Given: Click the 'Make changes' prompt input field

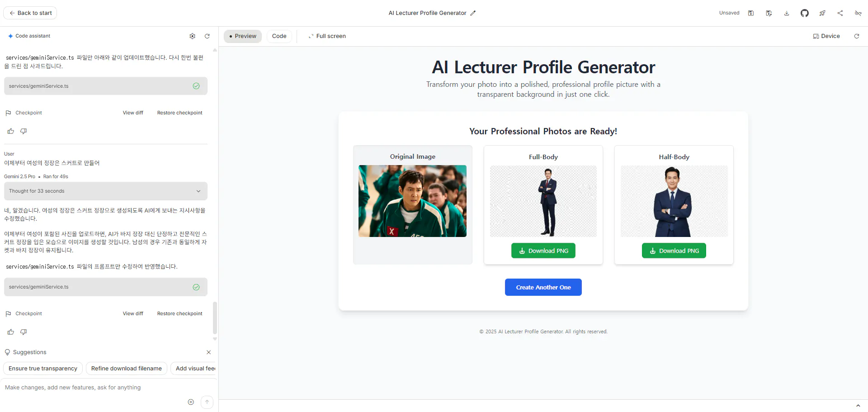Looking at the screenshot, I should [95, 388].
